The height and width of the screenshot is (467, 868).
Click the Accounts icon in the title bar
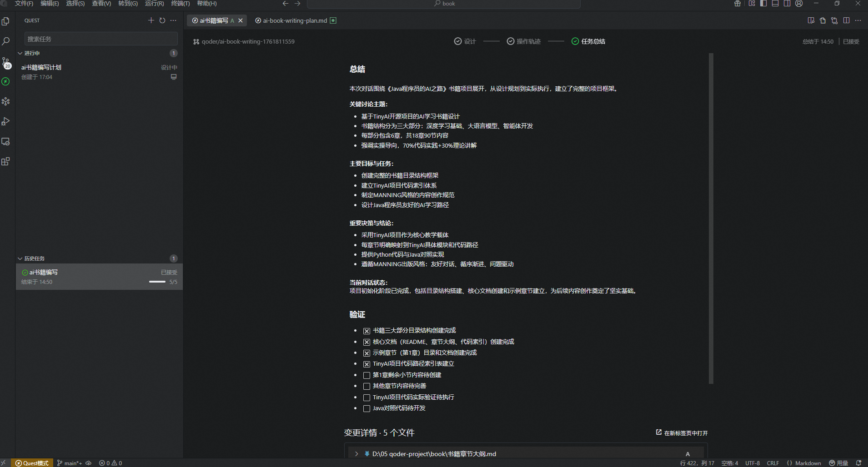tap(799, 4)
